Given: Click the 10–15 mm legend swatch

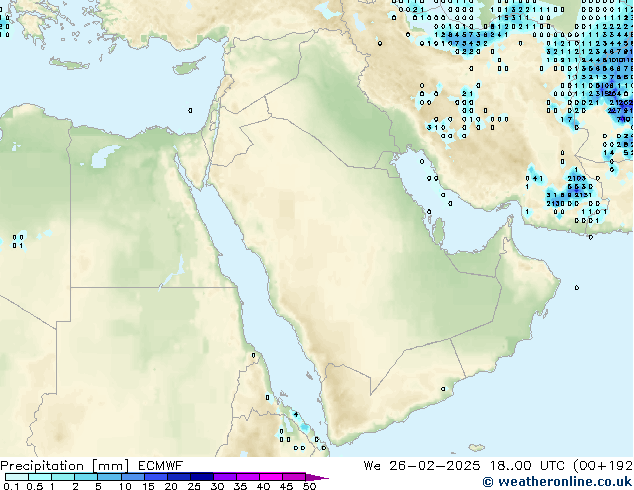Looking at the screenshot, I should click(x=133, y=477).
